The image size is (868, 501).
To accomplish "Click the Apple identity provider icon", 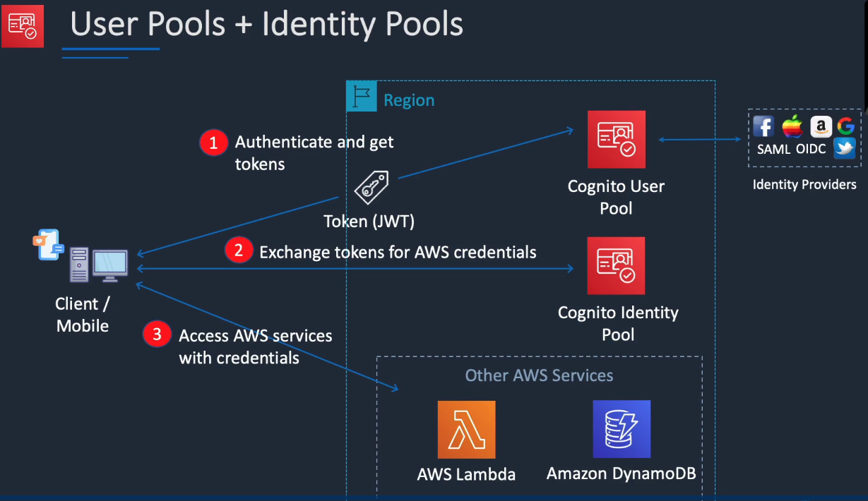I will coord(792,126).
